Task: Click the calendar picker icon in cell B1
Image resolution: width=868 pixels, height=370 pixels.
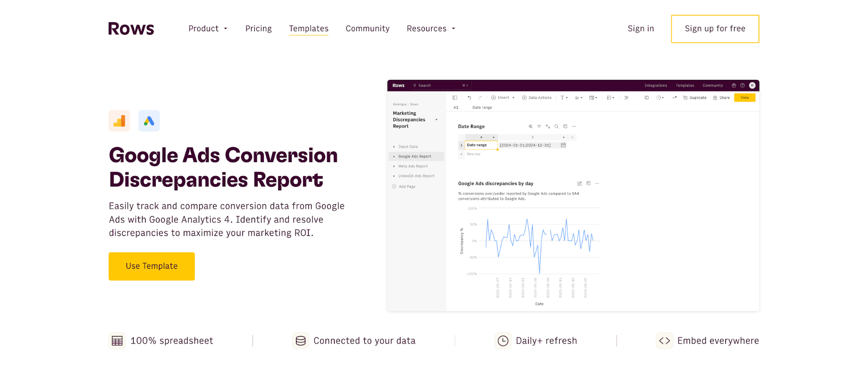Action: coord(563,145)
